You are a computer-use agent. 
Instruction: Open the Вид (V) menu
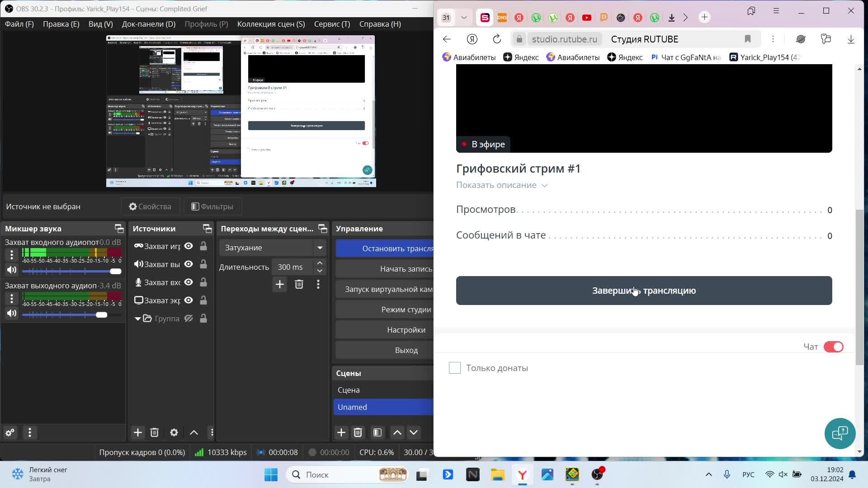tap(101, 24)
